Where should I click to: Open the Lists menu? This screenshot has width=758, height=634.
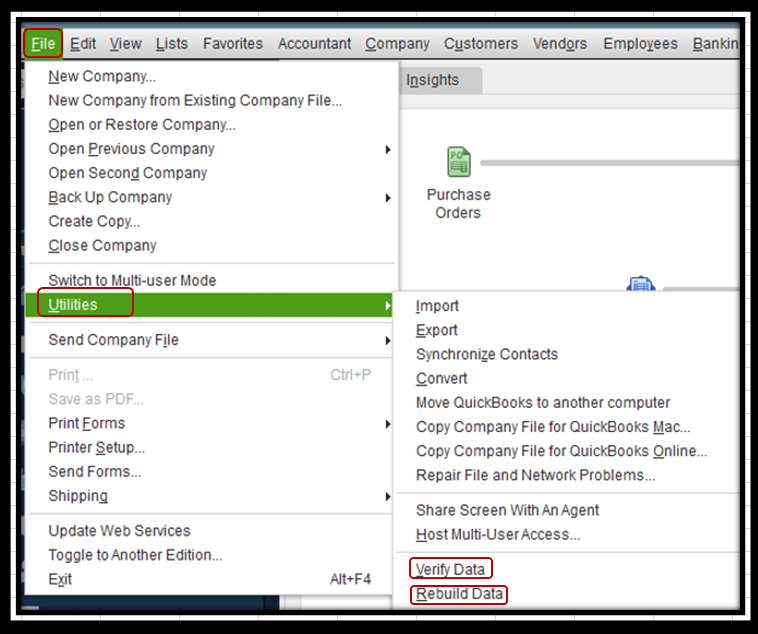[x=172, y=44]
